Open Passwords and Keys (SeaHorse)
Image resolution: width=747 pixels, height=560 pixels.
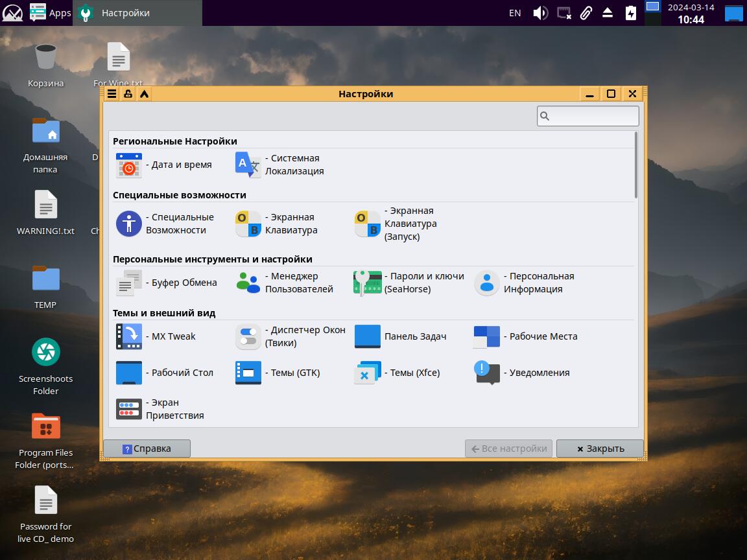coord(367,283)
